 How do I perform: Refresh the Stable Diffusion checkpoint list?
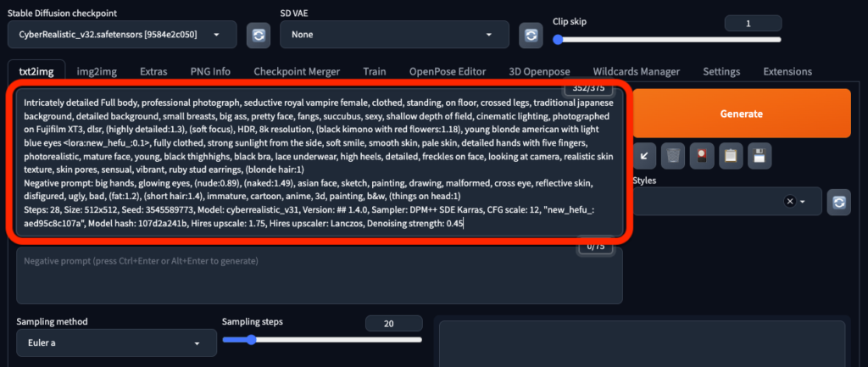(x=259, y=36)
